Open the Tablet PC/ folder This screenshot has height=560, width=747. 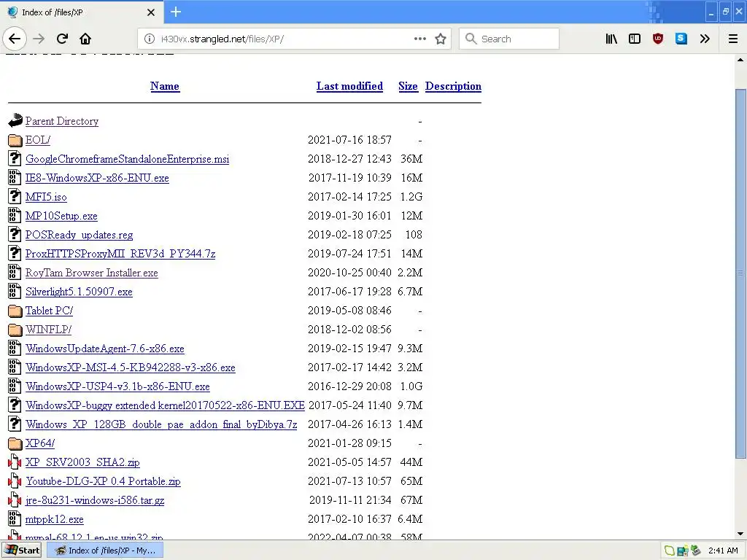[x=49, y=311]
